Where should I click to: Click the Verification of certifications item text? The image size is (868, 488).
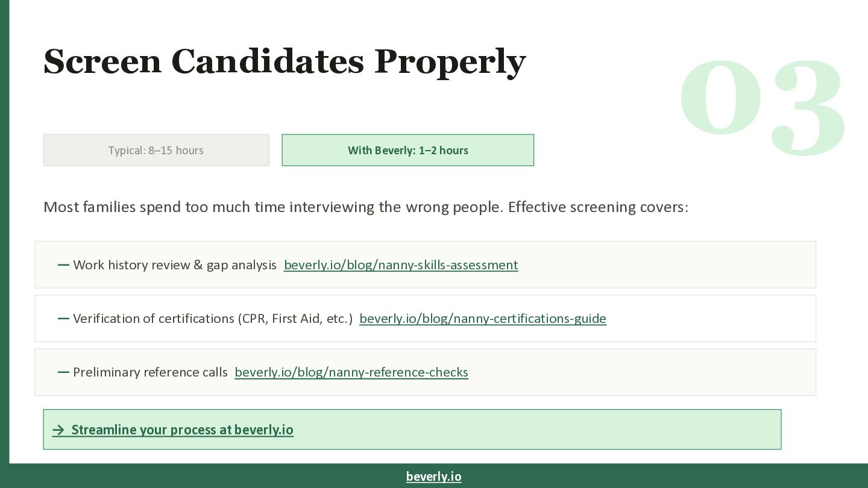[x=213, y=319]
